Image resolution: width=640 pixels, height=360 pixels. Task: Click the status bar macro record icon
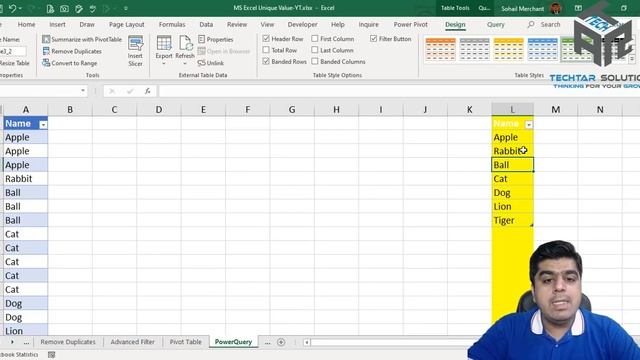[x=51, y=355]
